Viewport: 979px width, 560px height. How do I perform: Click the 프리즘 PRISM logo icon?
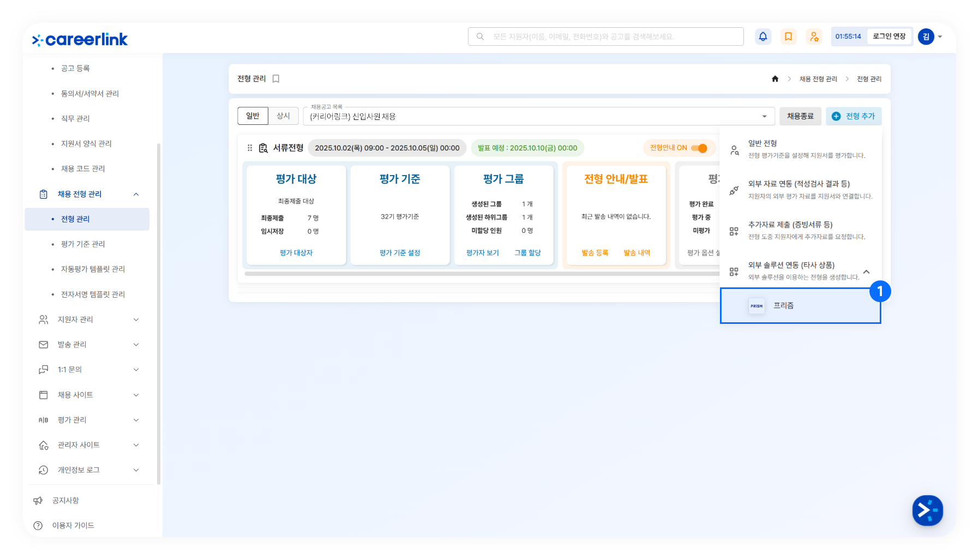[756, 306]
